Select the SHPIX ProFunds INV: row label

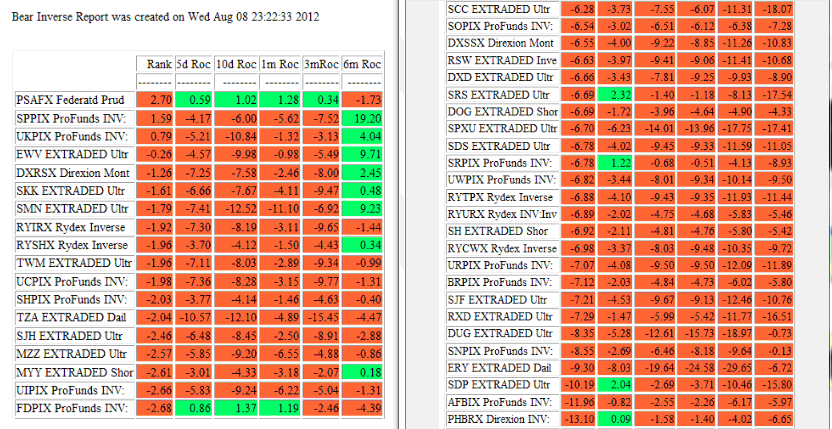74,299
